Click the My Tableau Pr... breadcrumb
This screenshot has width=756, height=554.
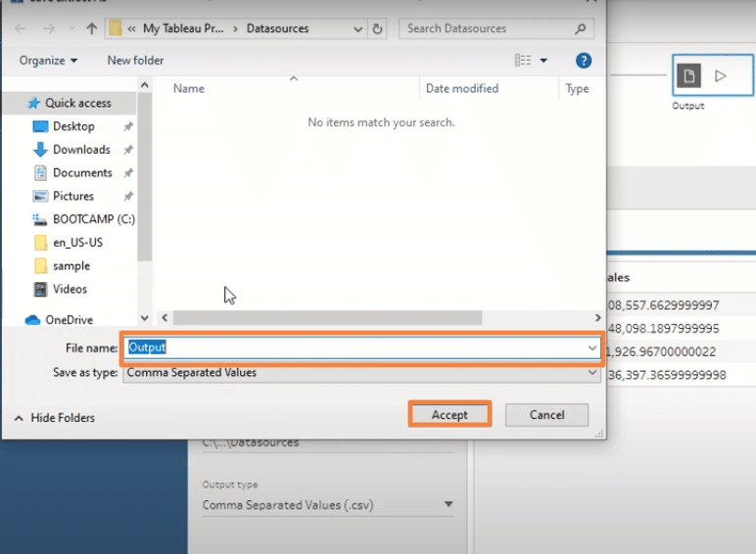coord(183,28)
